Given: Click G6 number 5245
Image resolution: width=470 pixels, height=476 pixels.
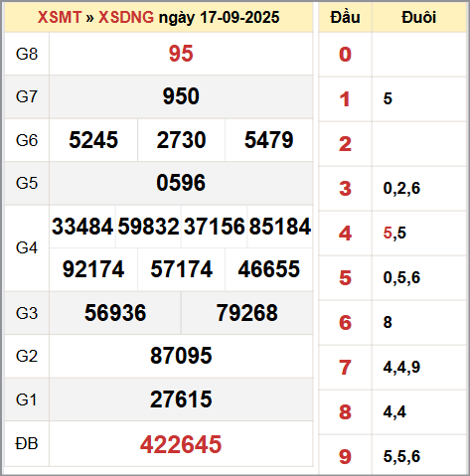Looking at the screenshot, I should point(93,140).
